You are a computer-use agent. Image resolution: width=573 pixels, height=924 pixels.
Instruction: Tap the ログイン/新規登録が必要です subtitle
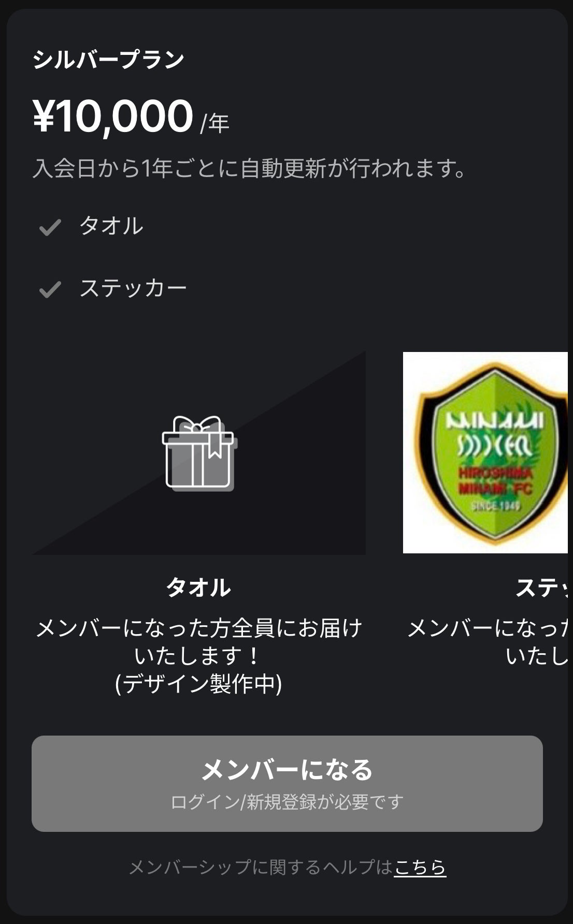pos(287,802)
